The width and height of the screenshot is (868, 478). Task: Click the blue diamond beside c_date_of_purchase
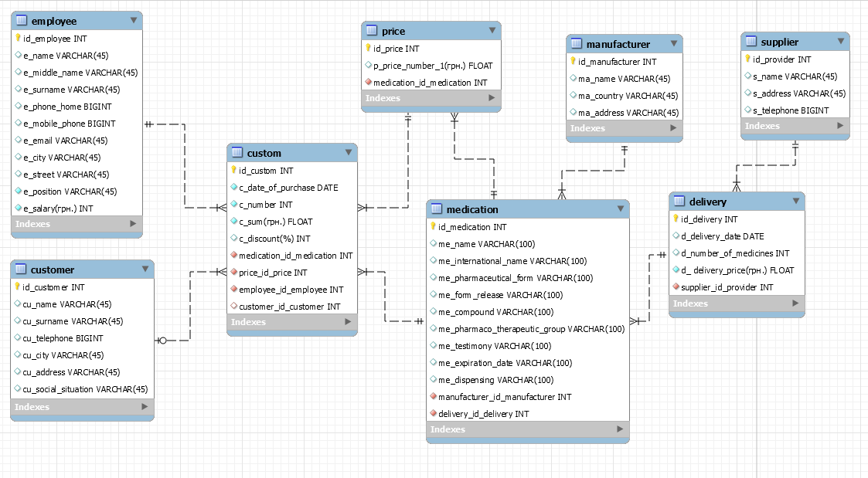[x=234, y=187]
